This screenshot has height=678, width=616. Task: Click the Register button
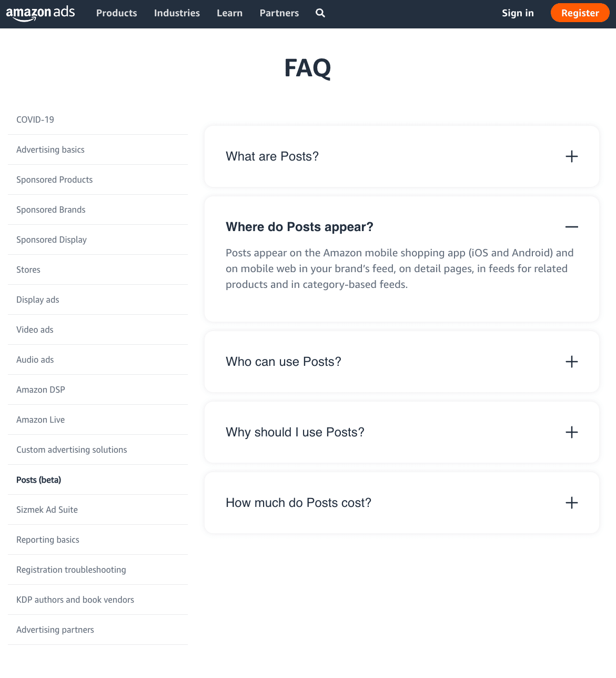[580, 13]
